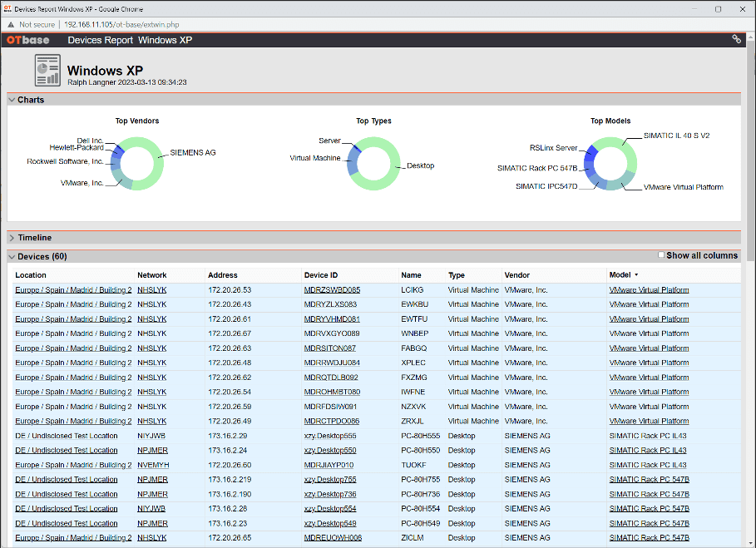
Task: Open the NVEMYH network link
Action: (153, 465)
